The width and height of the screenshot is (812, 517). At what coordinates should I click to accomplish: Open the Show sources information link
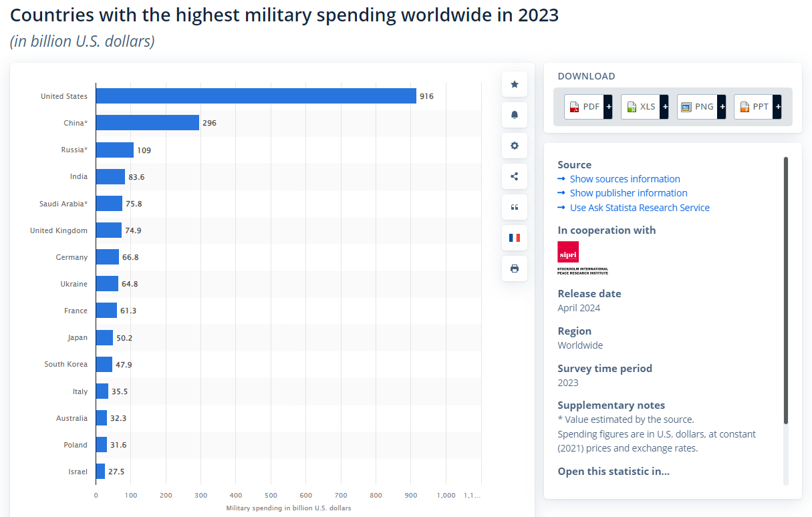[625, 178]
